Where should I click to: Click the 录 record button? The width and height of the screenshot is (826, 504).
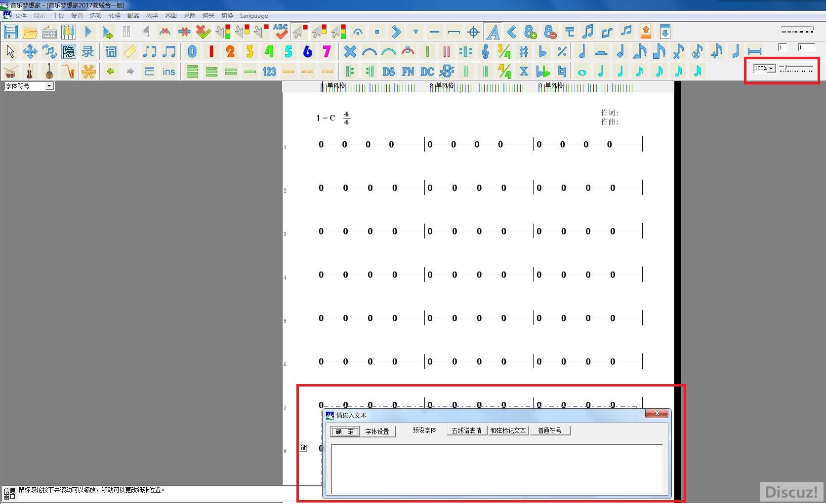[x=87, y=51]
